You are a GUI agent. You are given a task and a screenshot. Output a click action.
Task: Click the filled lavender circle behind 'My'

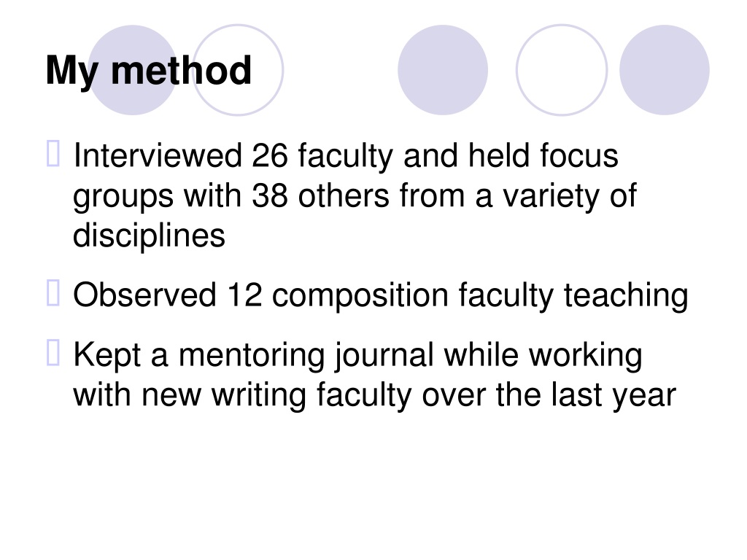[133, 70]
